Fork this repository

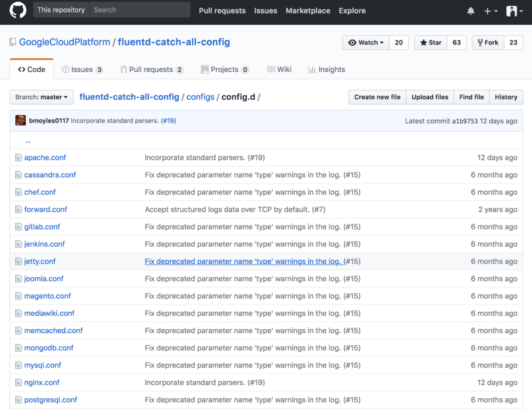coord(487,43)
